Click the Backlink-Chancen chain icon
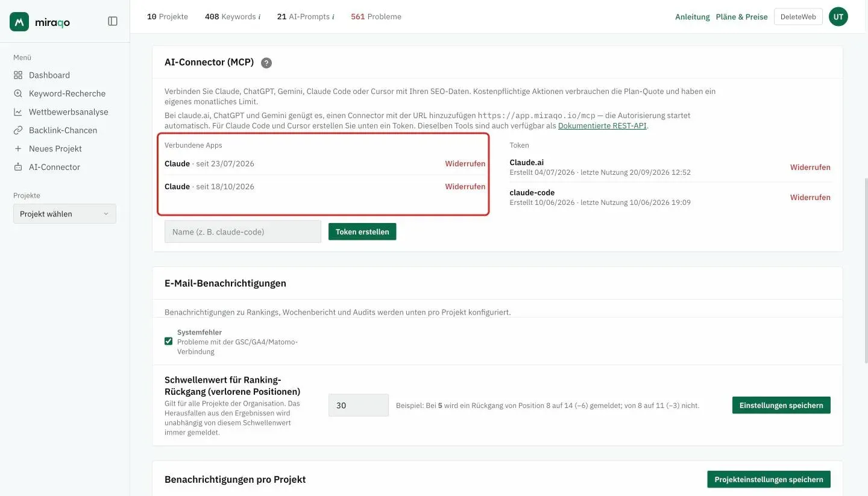Screen dimensions: 868x496 pos(18,130)
